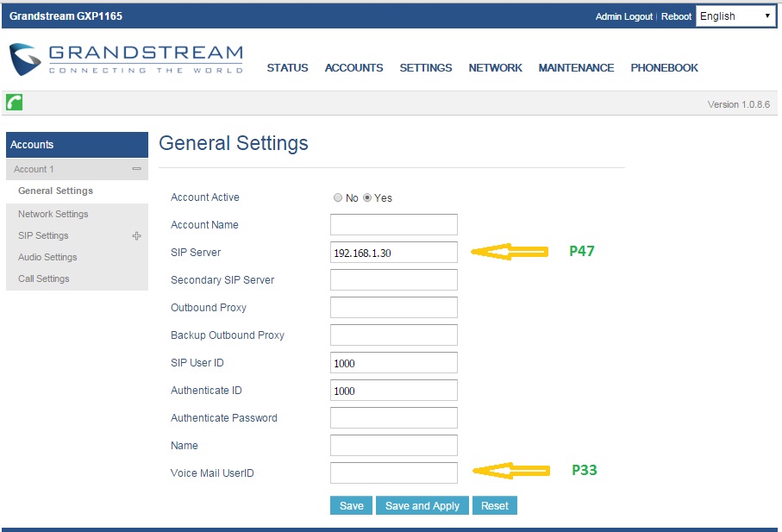The width and height of the screenshot is (782, 532).
Task: Click the Name input field
Action: tap(393, 445)
